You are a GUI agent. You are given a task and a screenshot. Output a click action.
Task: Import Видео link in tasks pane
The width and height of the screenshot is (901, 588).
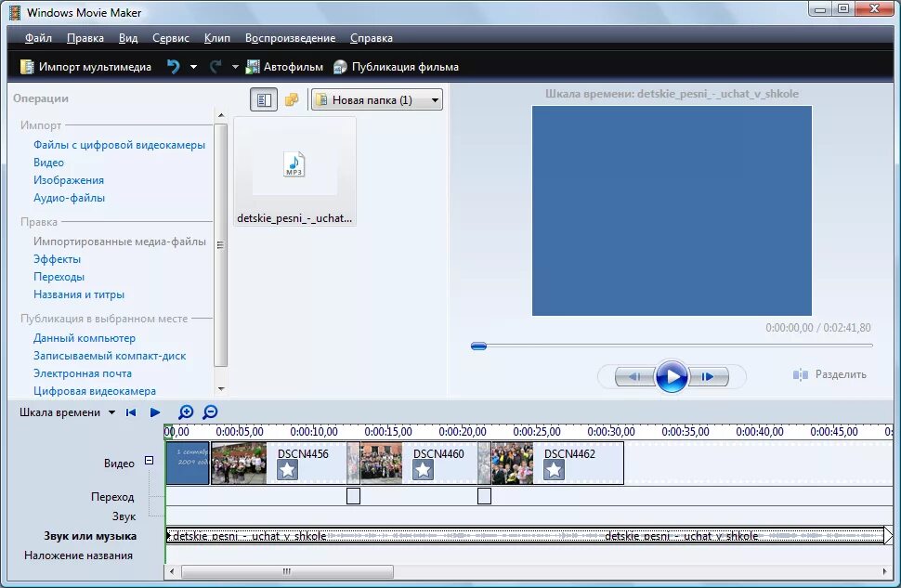[x=48, y=163]
